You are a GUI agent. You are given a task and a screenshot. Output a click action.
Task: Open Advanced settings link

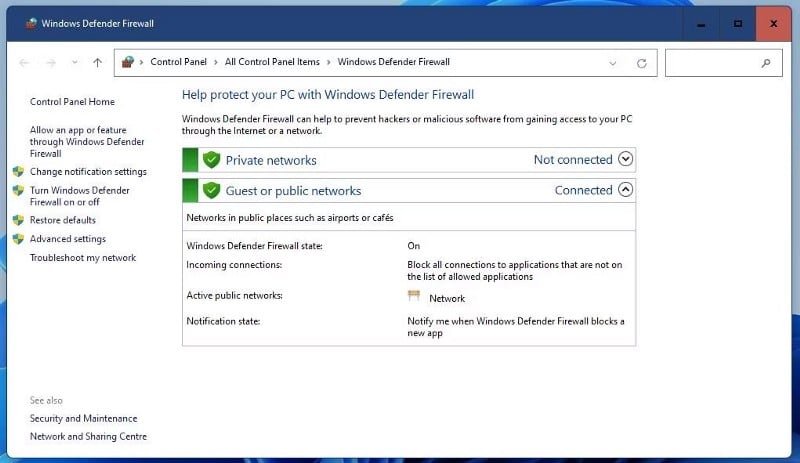click(x=68, y=239)
